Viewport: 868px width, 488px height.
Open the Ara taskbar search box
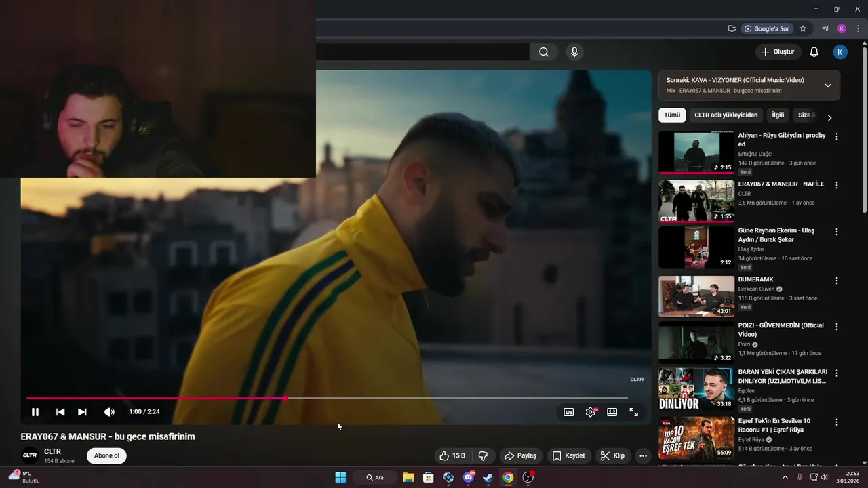(375, 477)
